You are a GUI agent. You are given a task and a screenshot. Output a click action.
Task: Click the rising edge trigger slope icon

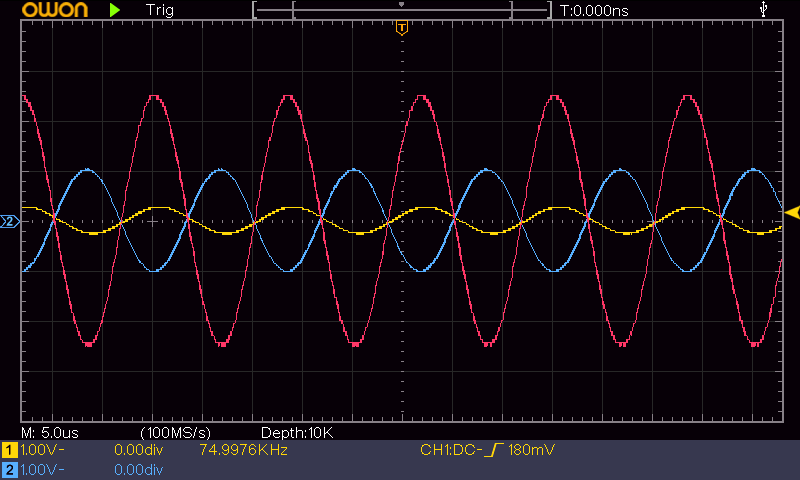[493, 451]
